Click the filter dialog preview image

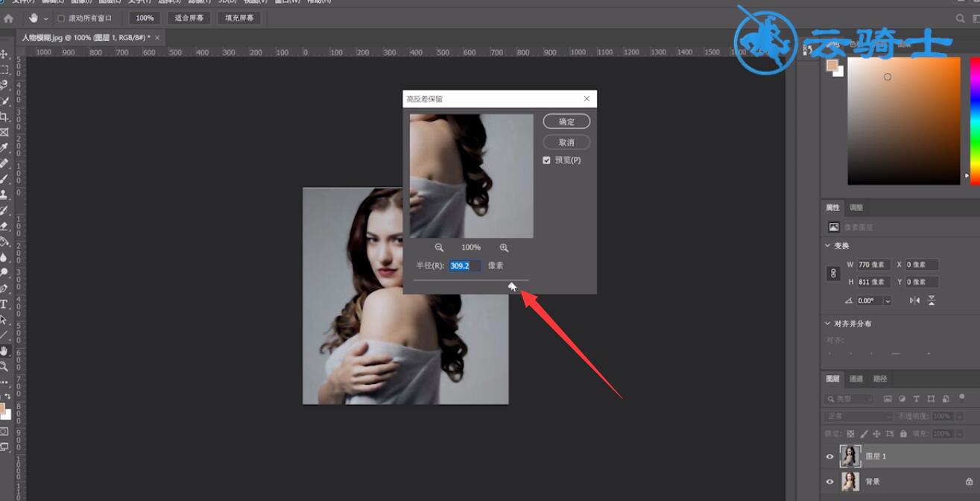pos(472,176)
